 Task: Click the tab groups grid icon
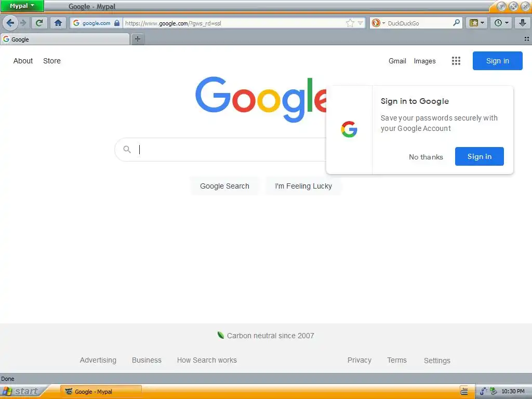[x=527, y=39]
